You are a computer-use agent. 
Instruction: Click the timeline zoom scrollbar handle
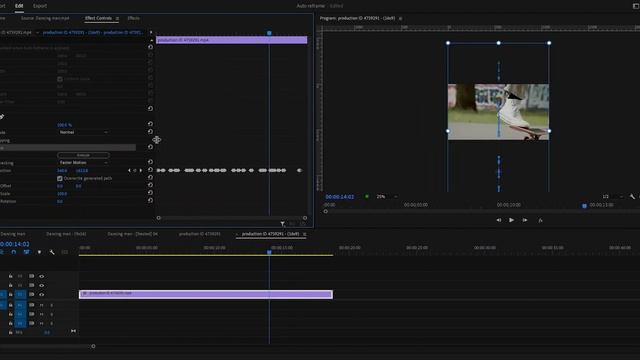click(x=93, y=346)
